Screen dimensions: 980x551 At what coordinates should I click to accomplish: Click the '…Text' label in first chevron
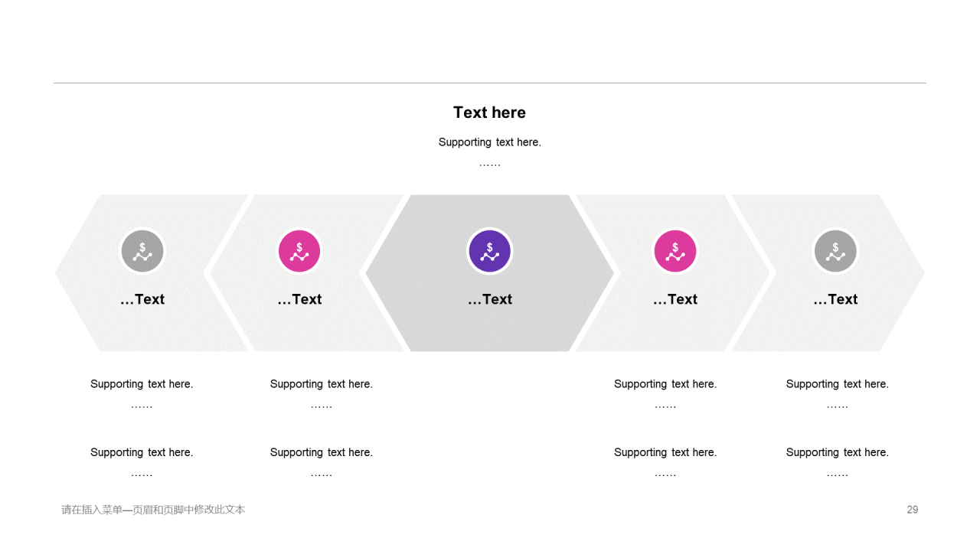(x=142, y=299)
